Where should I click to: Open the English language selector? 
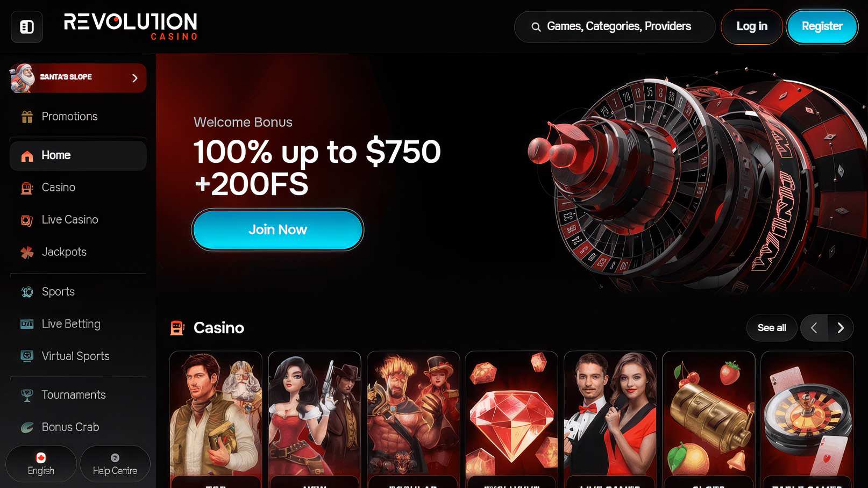[x=41, y=464]
